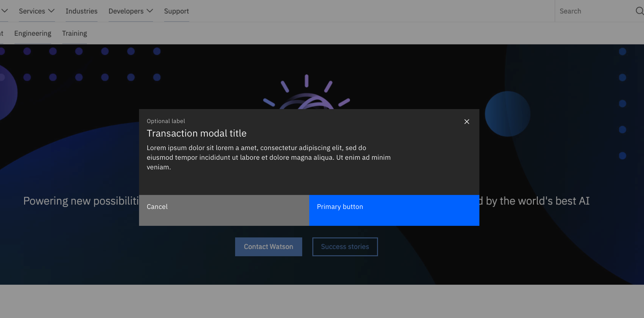This screenshot has height=318, width=644.
Task: Dismiss the modal with the X icon
Action: (x=467, y=122)
